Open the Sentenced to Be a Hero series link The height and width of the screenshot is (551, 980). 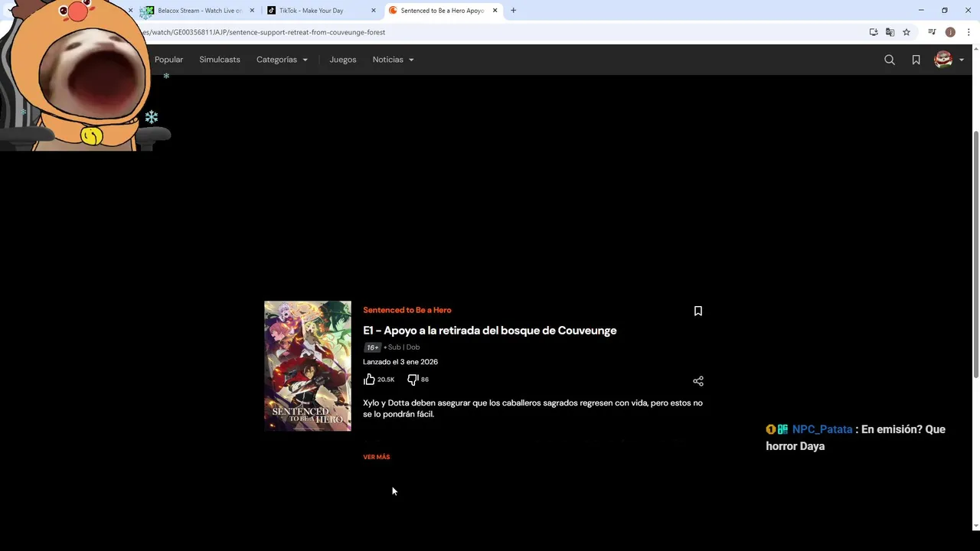coord(407,310)
